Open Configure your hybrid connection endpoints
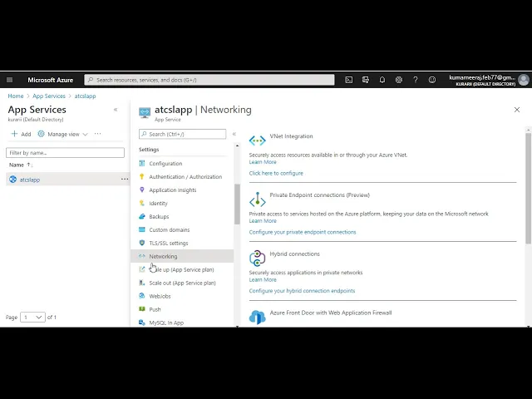 [x=302, y=291]
